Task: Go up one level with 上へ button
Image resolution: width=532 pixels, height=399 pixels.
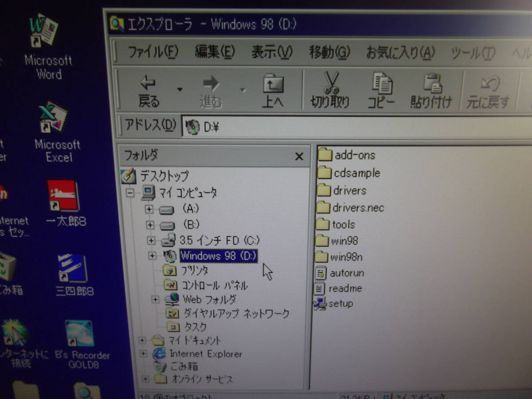Action: (273, 92)
